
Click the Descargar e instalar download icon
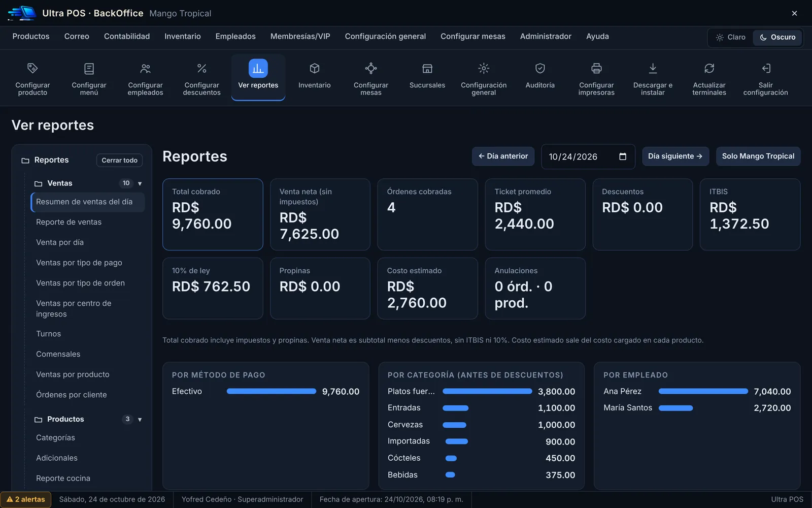[653, 68]
